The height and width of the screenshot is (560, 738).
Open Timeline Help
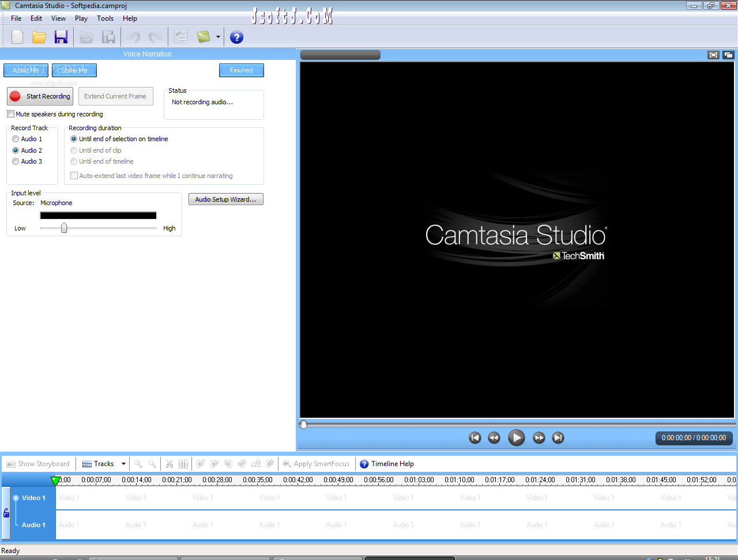(x=387, y=464)
